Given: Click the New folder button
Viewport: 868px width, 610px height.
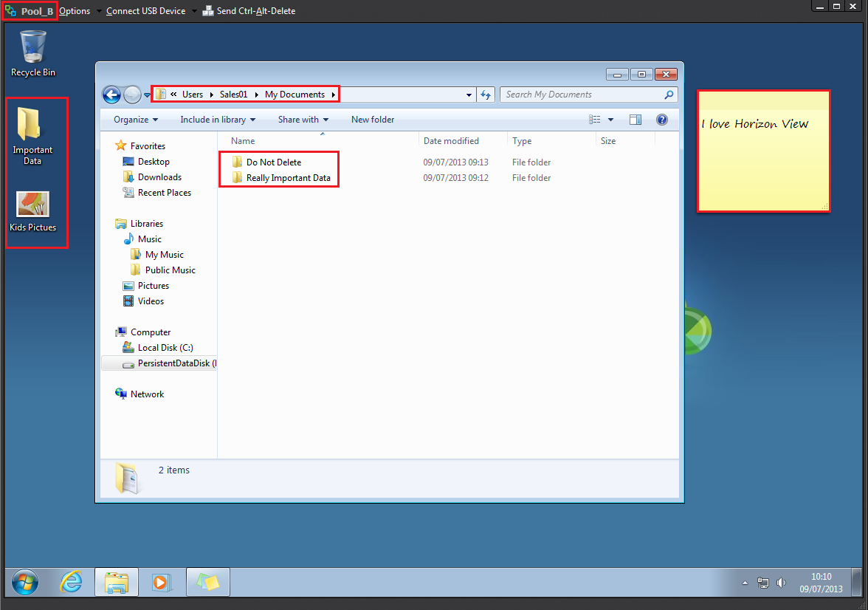Looking at the screenshot, I should (x=373, y=120).
